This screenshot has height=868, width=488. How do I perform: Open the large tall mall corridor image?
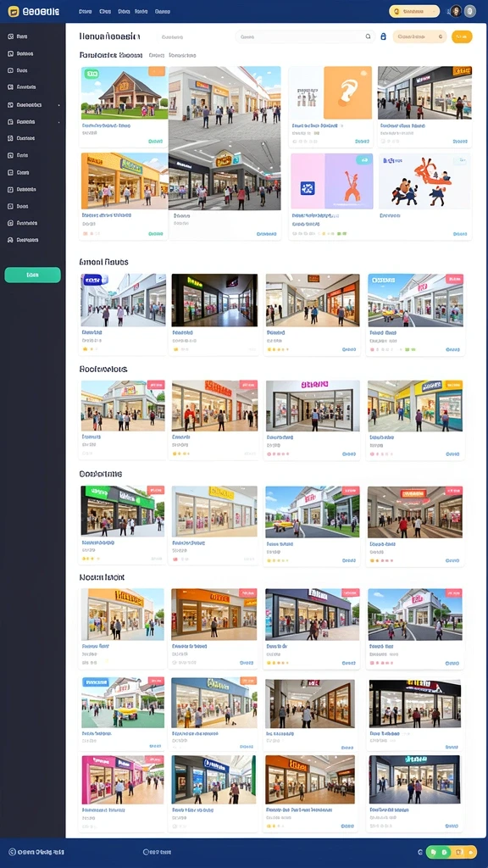click(225, 138)
